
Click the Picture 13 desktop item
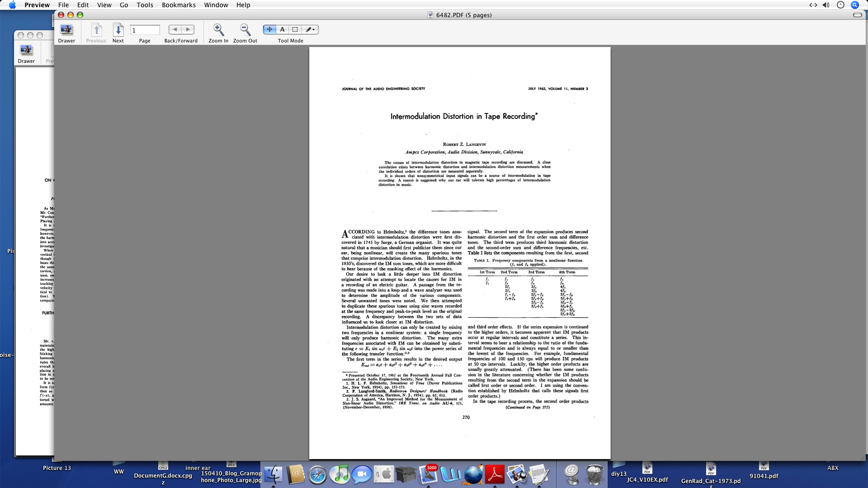(57, 468)
